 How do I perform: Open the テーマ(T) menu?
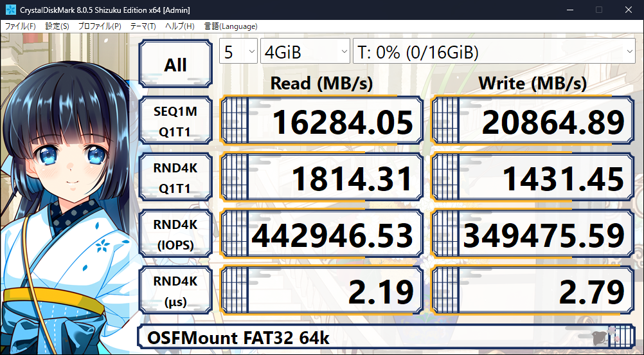143,26
